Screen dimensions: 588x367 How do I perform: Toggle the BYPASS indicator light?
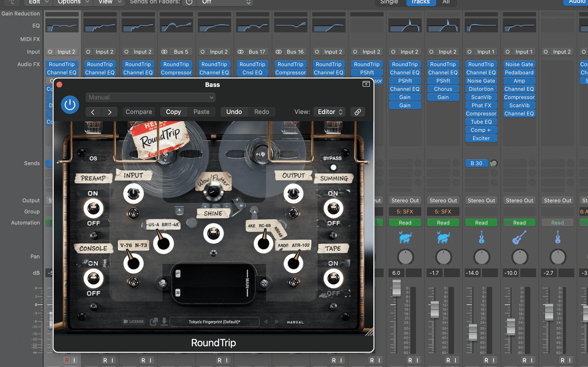(333, 167)
